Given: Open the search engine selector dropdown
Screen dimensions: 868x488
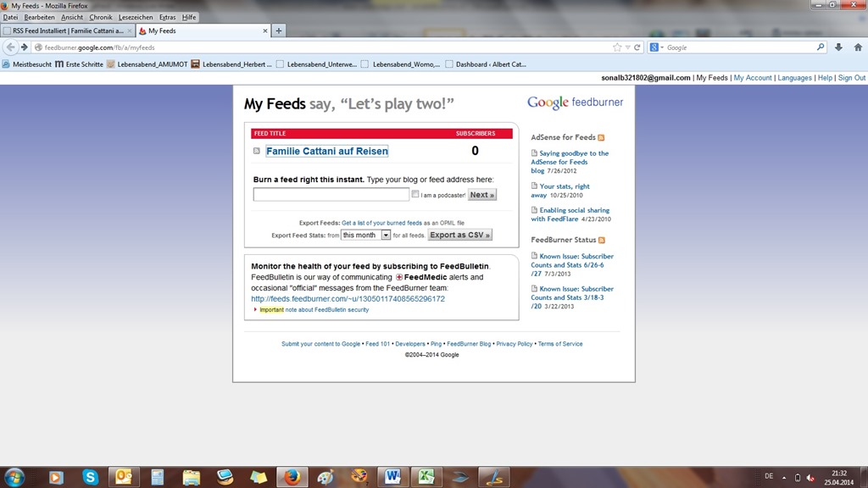Looking at the screenshot, I should (x=656, y=47).
